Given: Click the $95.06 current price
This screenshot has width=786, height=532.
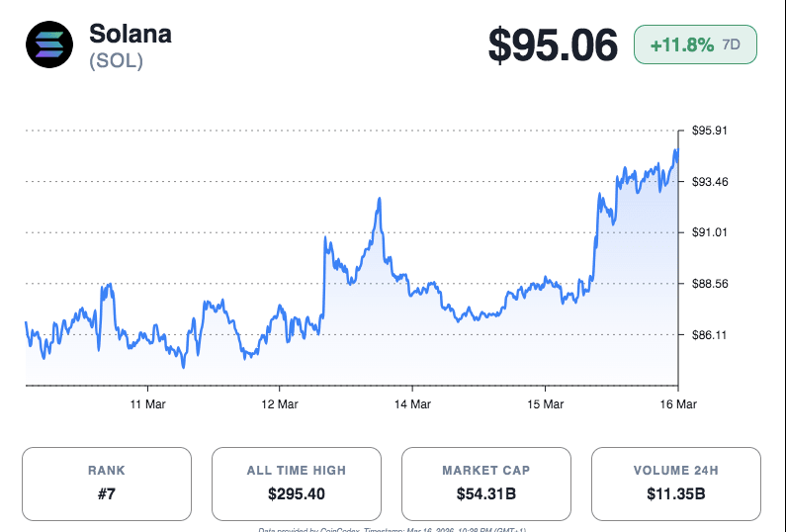Looking at the screenshot, I should (x=553, y=45).
